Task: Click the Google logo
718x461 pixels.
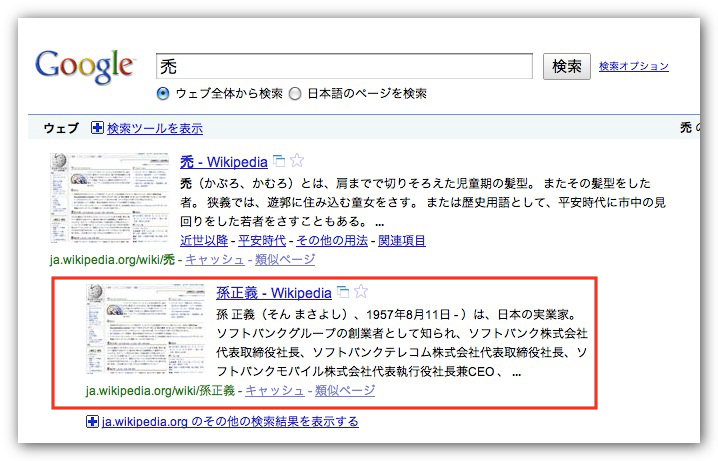Action: click(84, 66)
